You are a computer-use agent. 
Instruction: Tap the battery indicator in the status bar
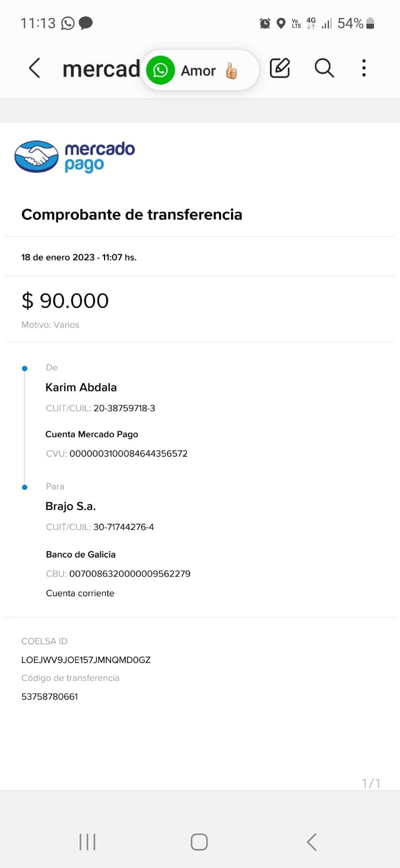(370, 23)
